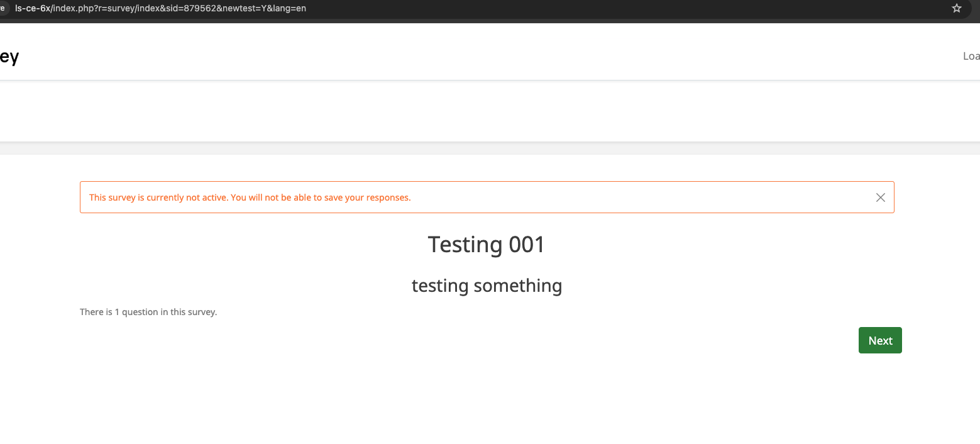Viewport: 980px width, 444px height.
Task: Click the orange not active warning text
Action: click(250, 197)
